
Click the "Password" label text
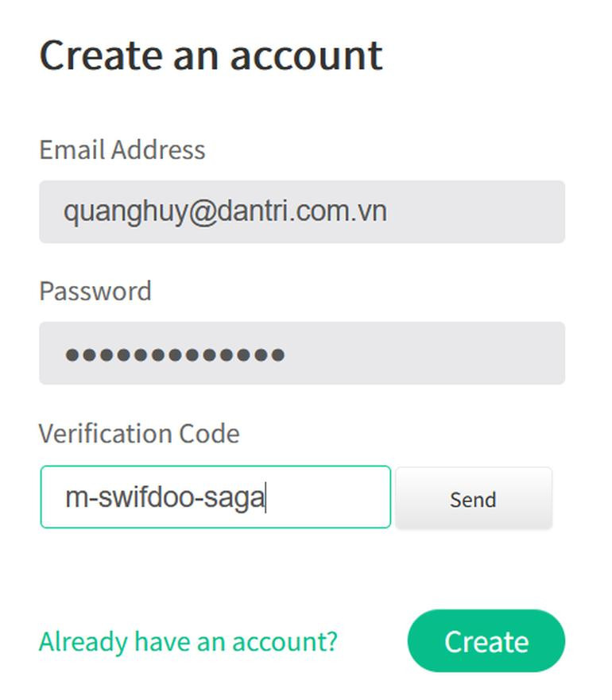(x=95, y=291)
